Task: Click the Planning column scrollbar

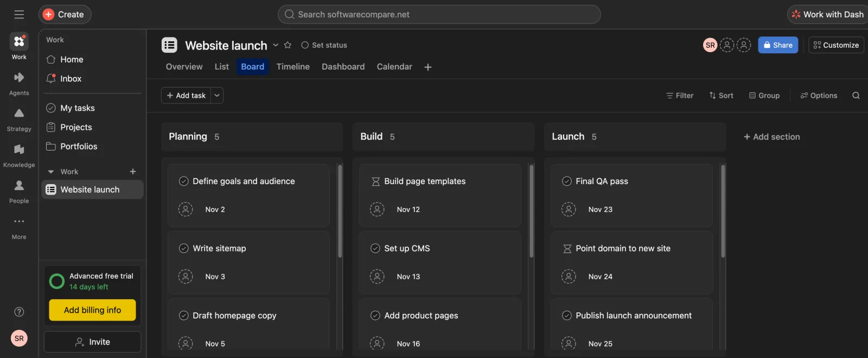Action: [x=340, y=211]
